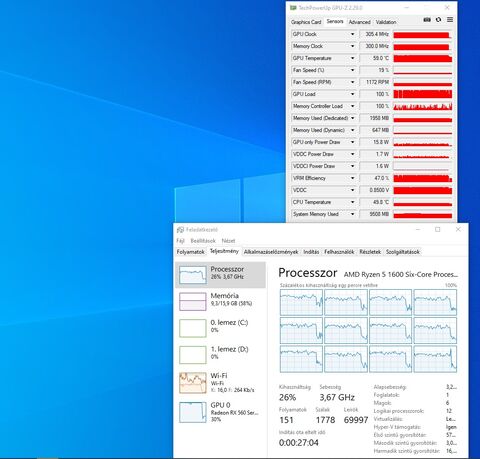480x459 pixels.
Task: Click the VDDC 0.8500 V value
Action: [375, 190]
